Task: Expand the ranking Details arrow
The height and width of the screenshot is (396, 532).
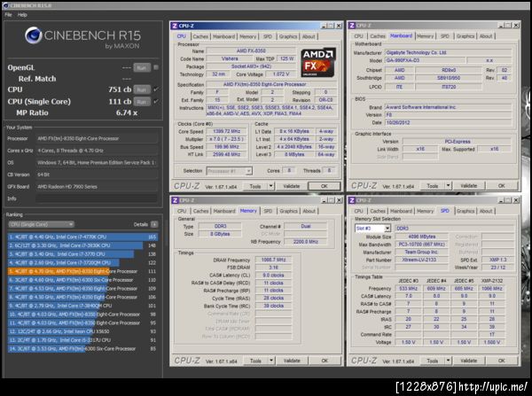Action: coord(154,224)
